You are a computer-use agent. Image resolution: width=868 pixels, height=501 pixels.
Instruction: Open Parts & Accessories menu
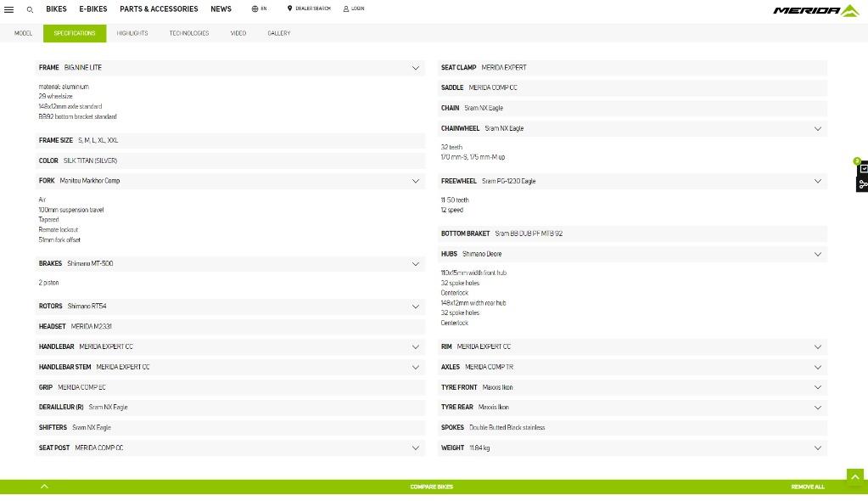point(159,8)
